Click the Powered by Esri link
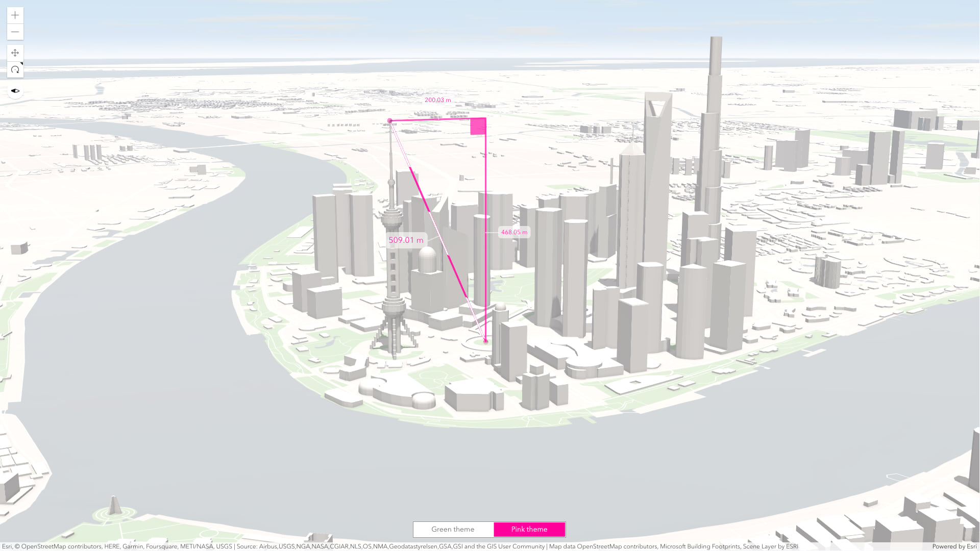The image size is (980, 551). (x=954, y=546)
